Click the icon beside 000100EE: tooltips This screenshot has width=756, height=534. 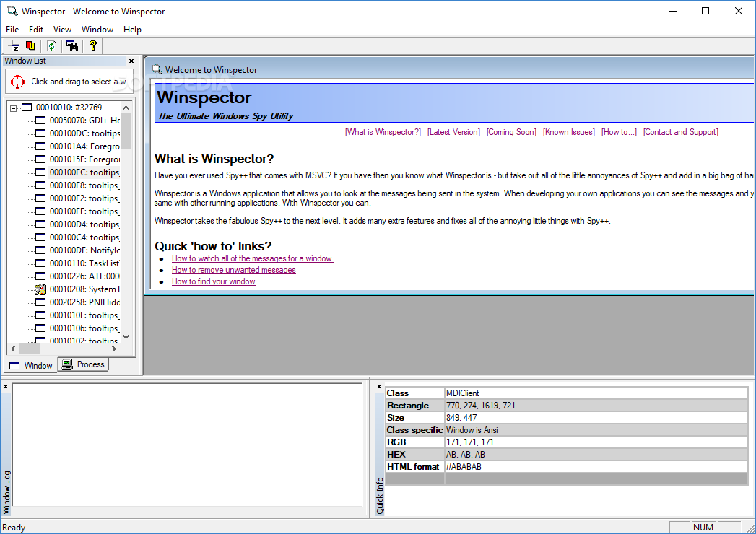click(x=40, y=211)
